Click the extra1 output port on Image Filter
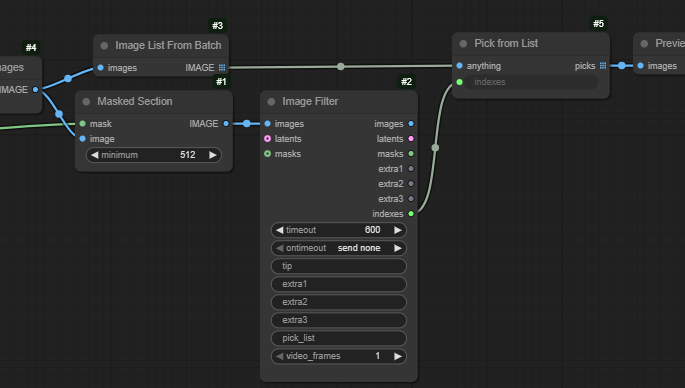The height and width of the screenshot is (388, 685). pos(411,169)
